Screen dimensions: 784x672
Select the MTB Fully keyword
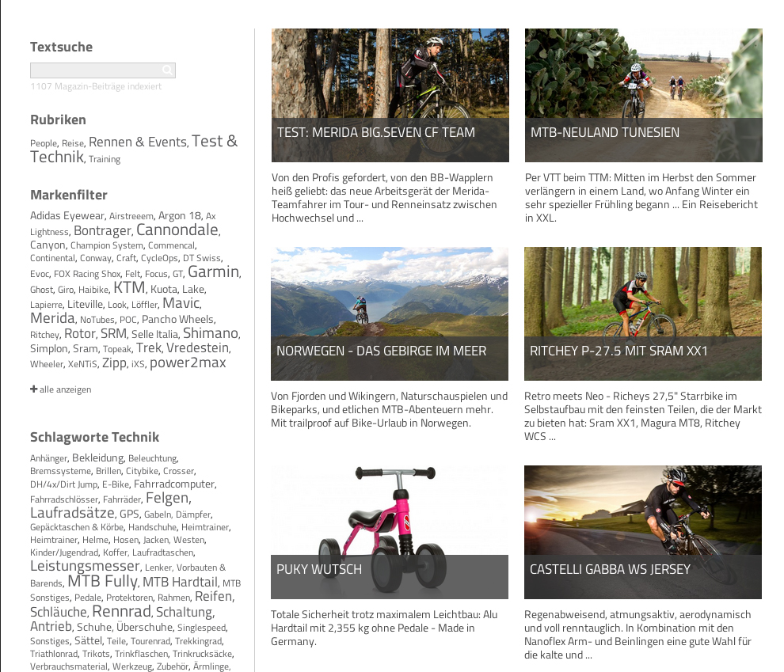coord(102,581)
